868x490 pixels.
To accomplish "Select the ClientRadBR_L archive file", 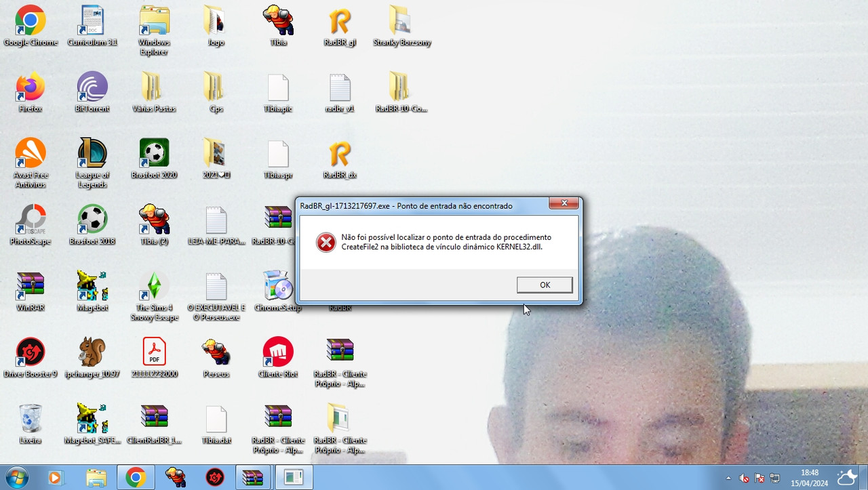I will (x=154, y=424).
